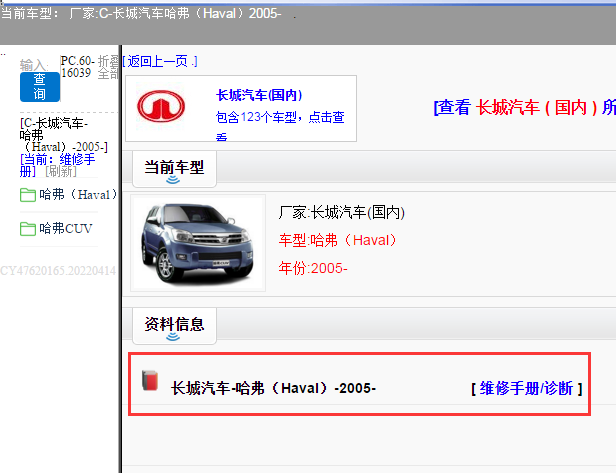The width and height of the screenshot is (616, 473).
Task: Click the Great Wall red logo icon
Action: 161,106
